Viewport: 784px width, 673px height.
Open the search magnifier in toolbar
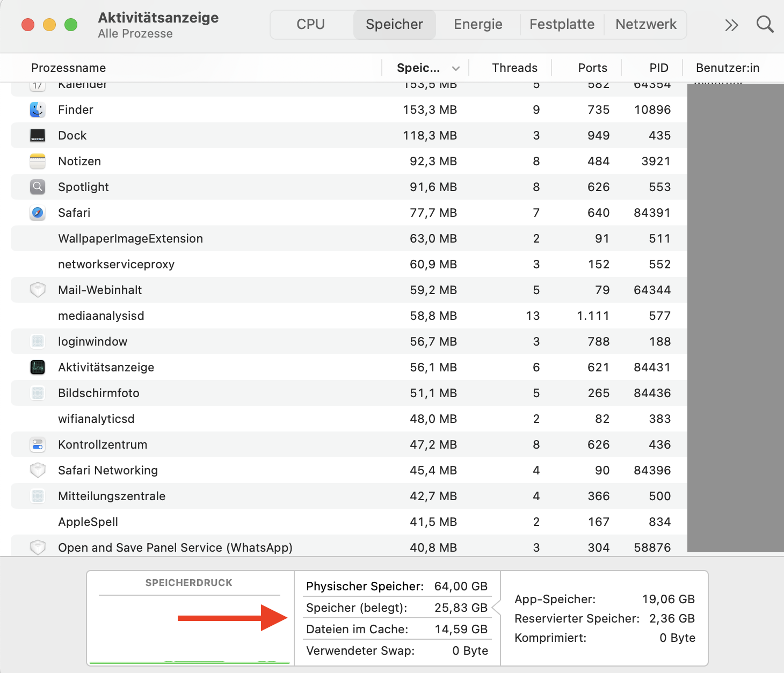765,25
